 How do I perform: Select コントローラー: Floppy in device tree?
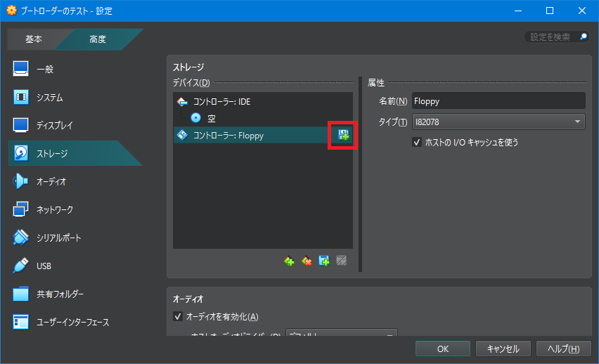(263, 135)
